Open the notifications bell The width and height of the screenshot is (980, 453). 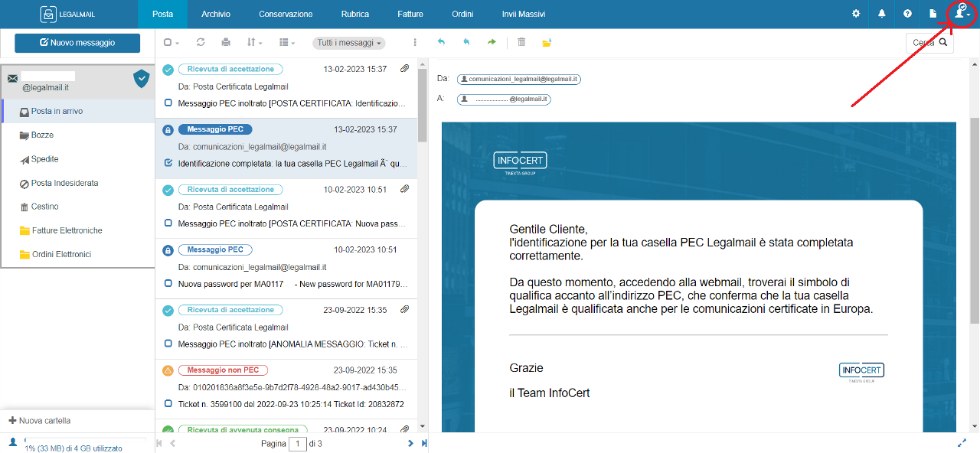click(881, 14)
